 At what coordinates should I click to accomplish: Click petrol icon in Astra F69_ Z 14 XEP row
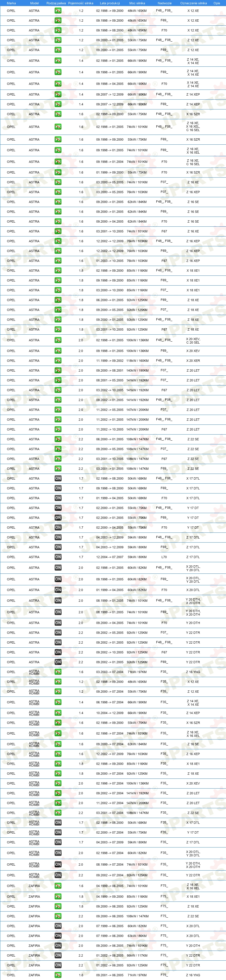tap(58, 104)
